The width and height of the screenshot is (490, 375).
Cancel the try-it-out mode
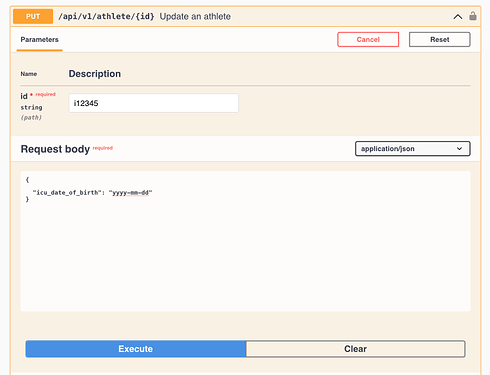click(x=368, y=39)
